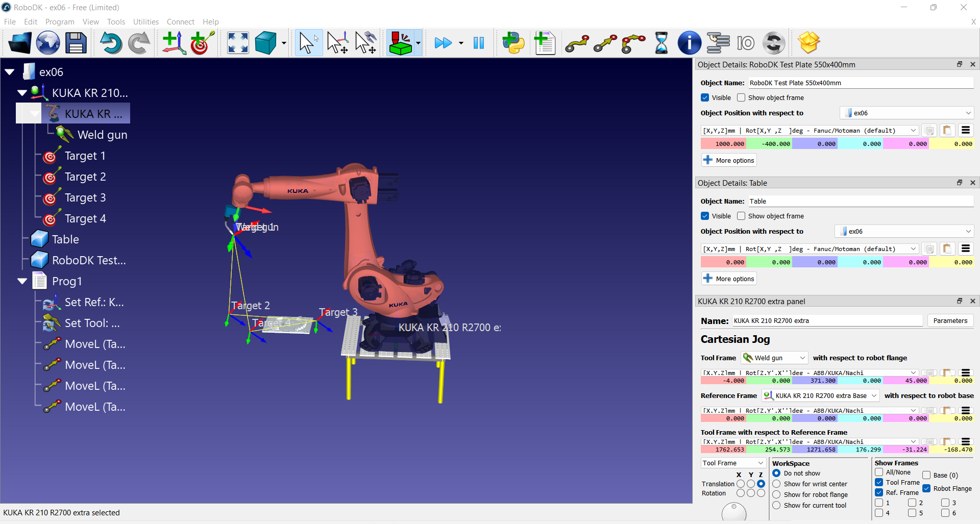Screen dimensions: 980x524
Task: Add IO instruction toolbar icon
Action: click(746, 43)
